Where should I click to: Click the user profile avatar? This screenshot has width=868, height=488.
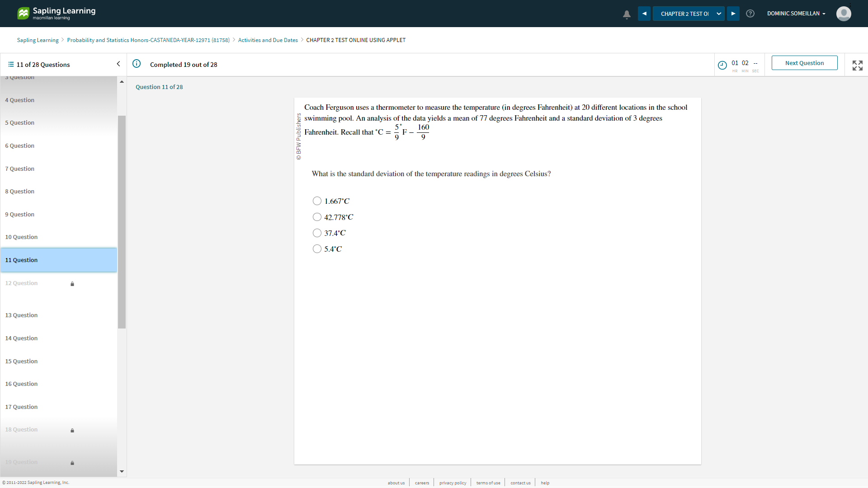coord(844,14)
